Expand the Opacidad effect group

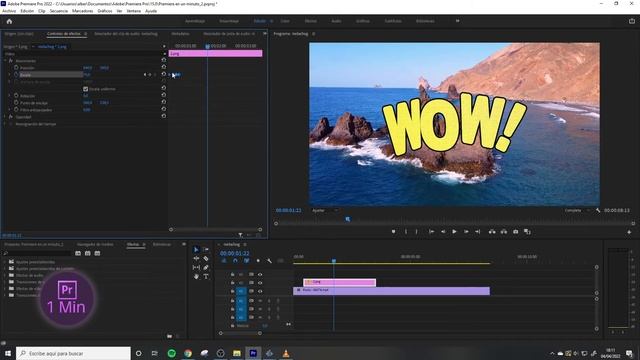click(5, 117)
